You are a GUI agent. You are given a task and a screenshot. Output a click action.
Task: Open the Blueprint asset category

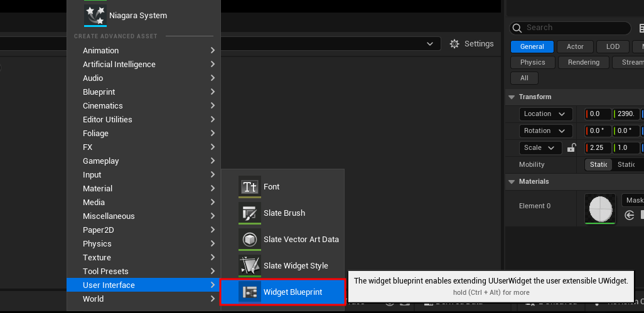(144, 92)
